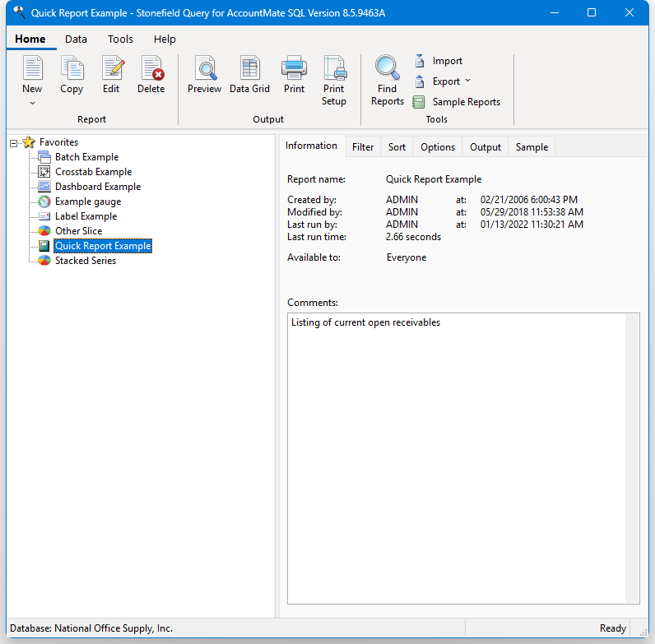The width and height of the screenshot is (655, 644).
Task: Expand the New report dropdown arrow
Action: pyautogui.click(x=32, y=104)
